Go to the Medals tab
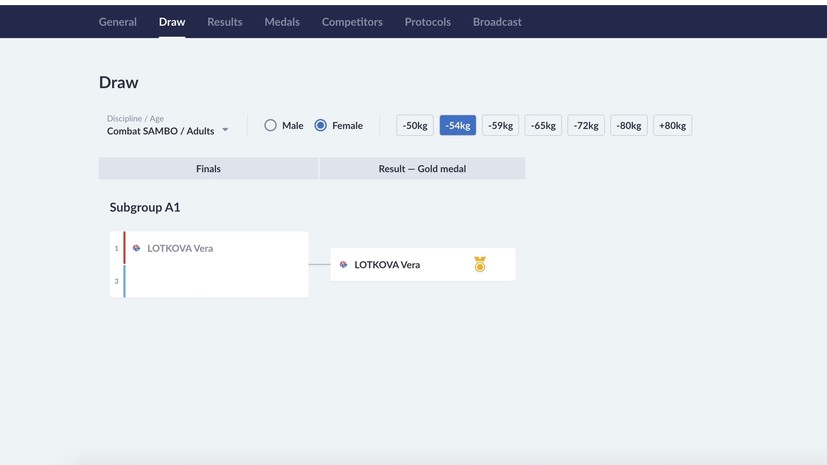Image resolution: width=827 pixels, height=465 pixels. point(282,22)
